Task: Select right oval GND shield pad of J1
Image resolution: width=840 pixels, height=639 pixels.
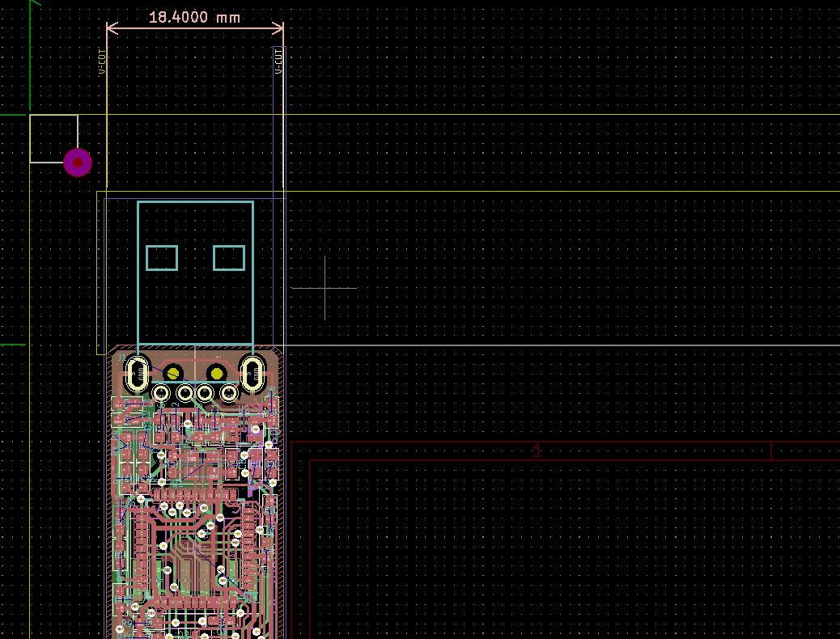Action: (x=252, y=374)
